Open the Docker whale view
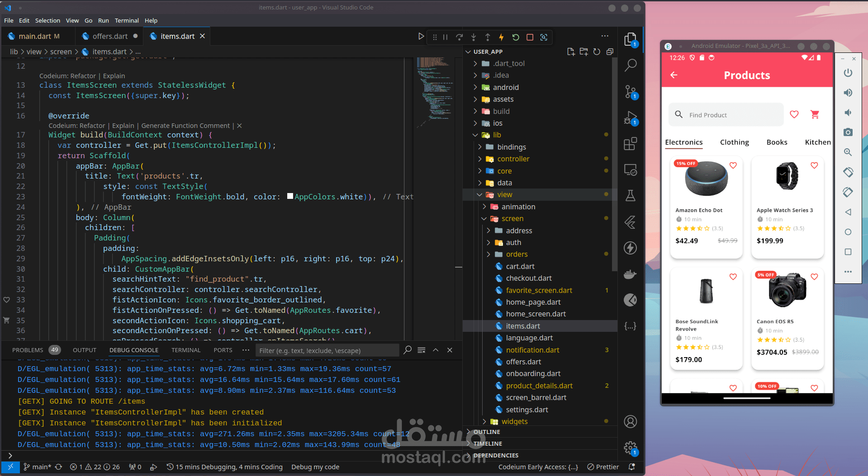 pos(630,274)
